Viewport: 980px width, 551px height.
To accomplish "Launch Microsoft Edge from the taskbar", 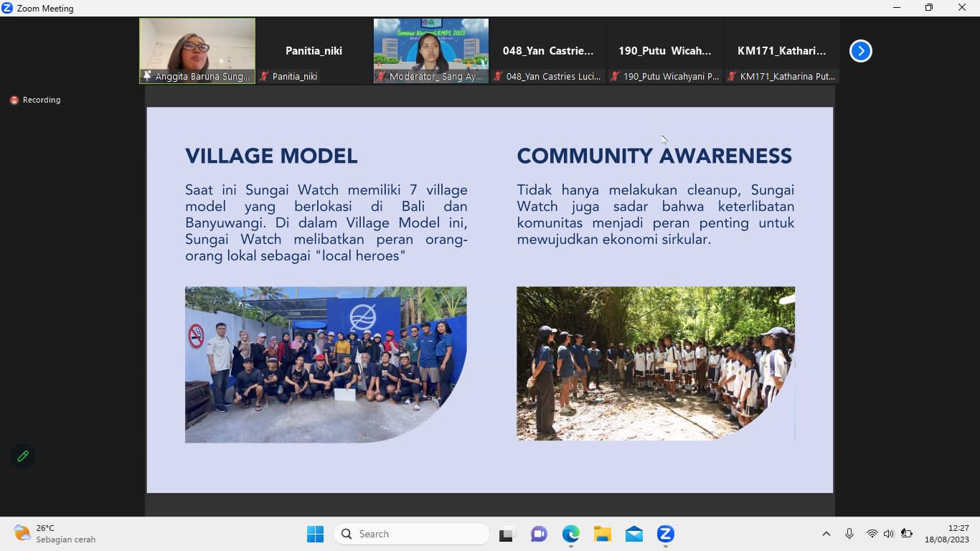I will pos(570,534).
